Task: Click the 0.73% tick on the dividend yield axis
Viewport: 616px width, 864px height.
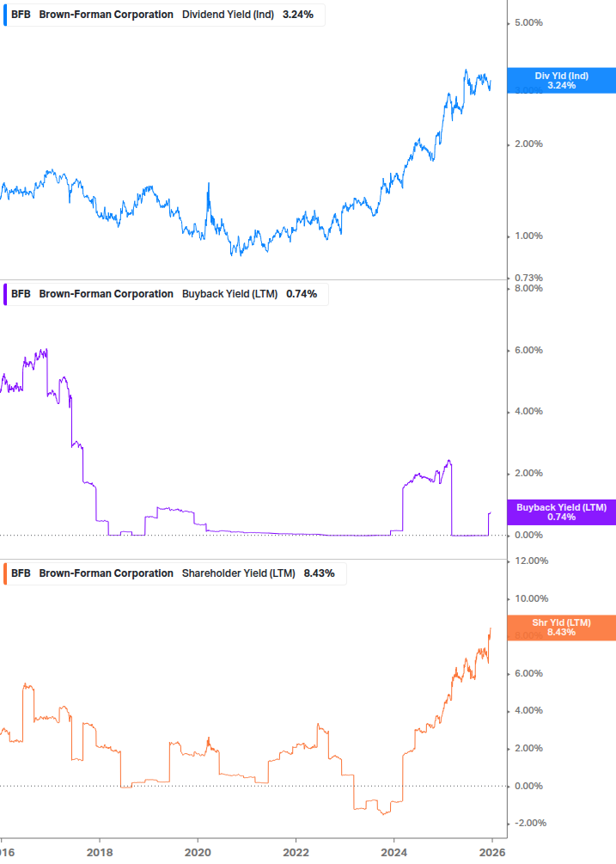Action: (528, 278)
